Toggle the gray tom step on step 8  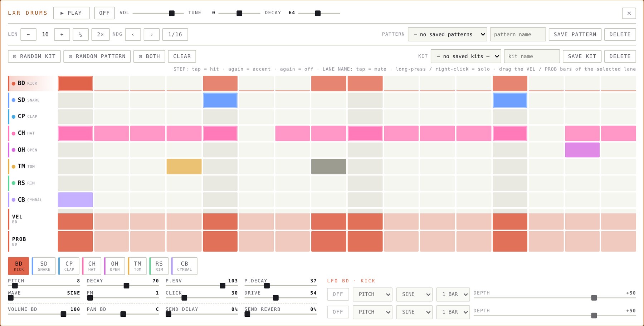point(328,167)
